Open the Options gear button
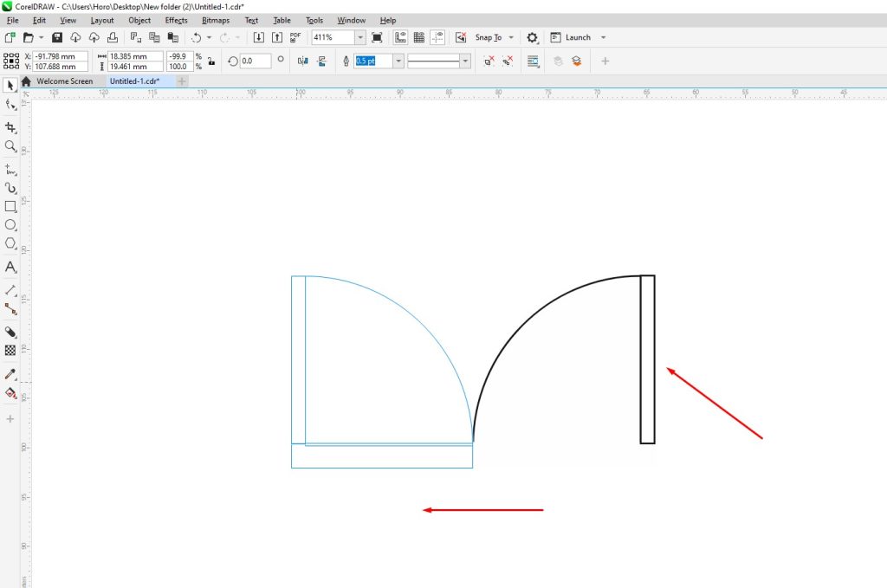This screenshot has height=588, width=887. 533,37
